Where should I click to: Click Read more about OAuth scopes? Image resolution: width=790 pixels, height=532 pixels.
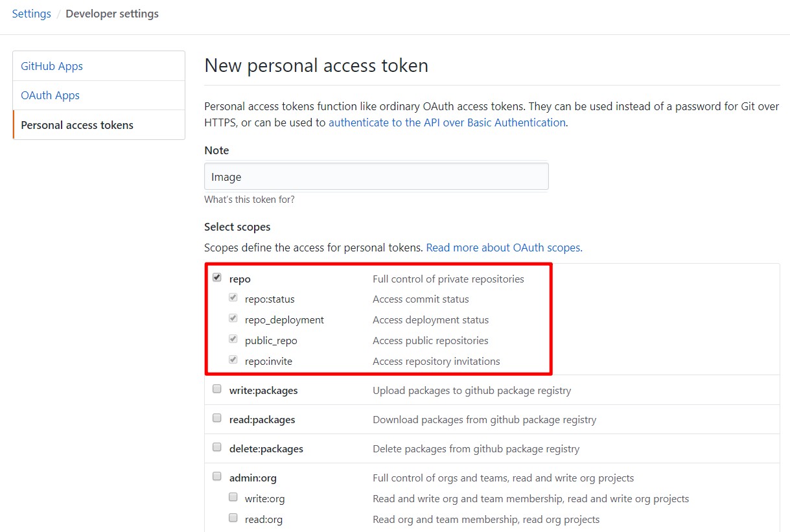tap(504, 248)
